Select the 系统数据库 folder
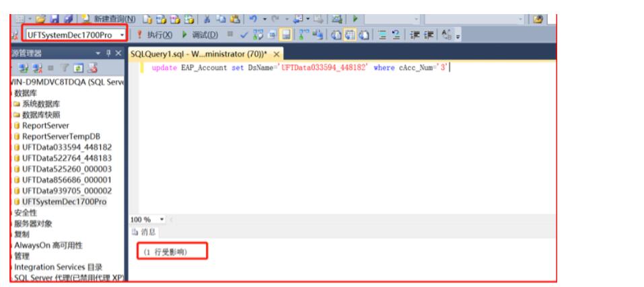The width and height of the screenshot is (644, 287). 41,104
